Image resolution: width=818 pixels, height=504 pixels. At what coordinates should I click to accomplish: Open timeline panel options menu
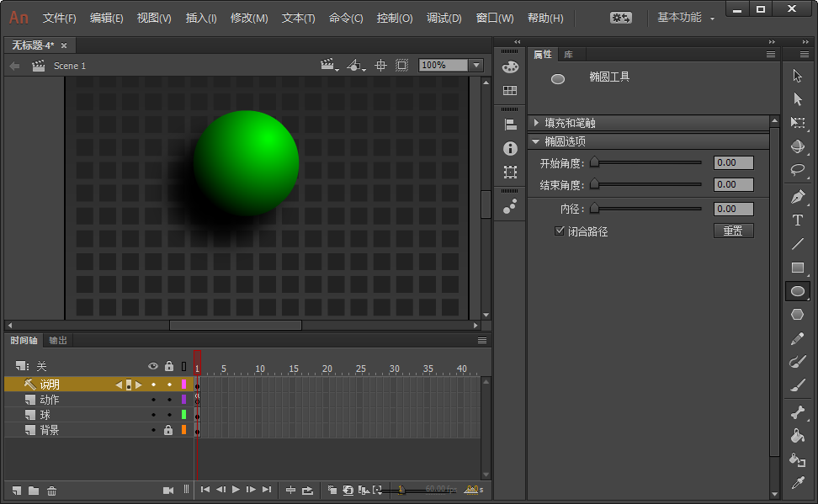coord(482,341)
